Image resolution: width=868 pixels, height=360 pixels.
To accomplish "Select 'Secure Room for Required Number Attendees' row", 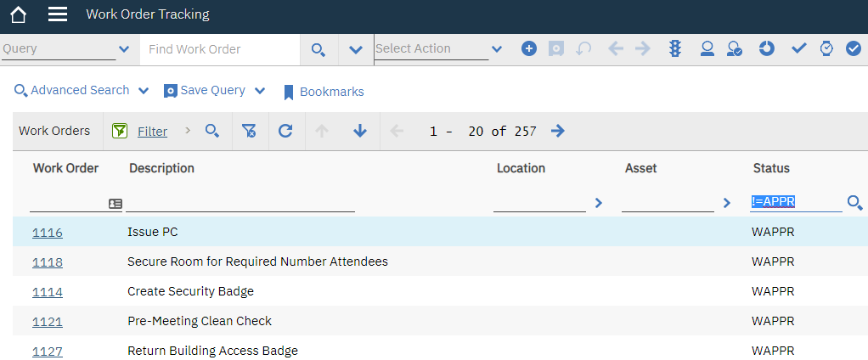I will pos(440,262).
